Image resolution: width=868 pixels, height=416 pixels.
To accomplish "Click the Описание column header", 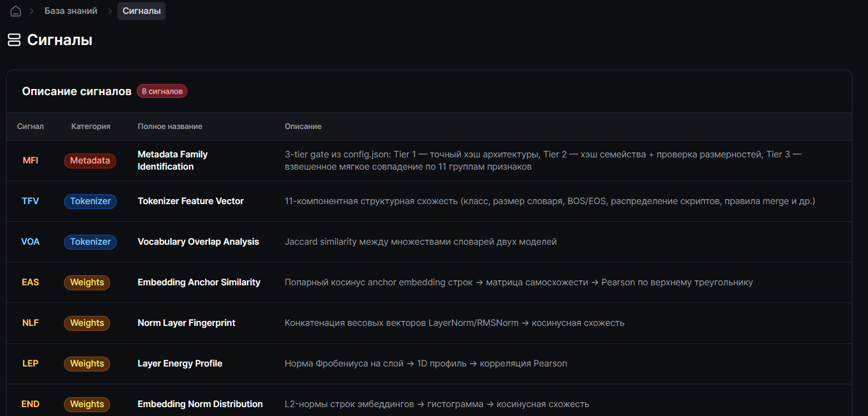I will 303,126.
